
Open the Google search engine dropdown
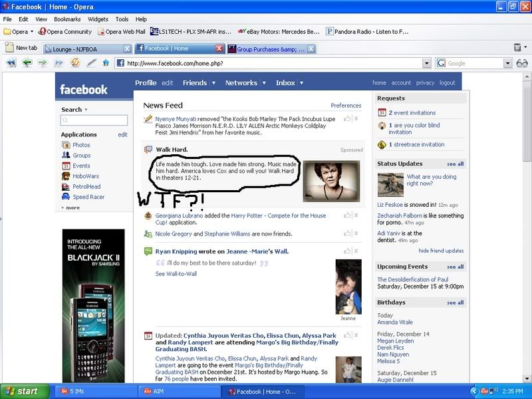coord(507,63)
